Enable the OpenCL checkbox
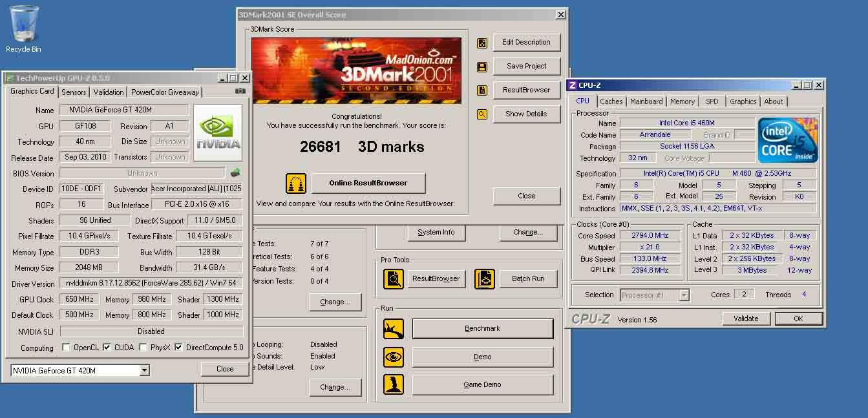Viewport: 868px width, 418px height. point(66,348)
